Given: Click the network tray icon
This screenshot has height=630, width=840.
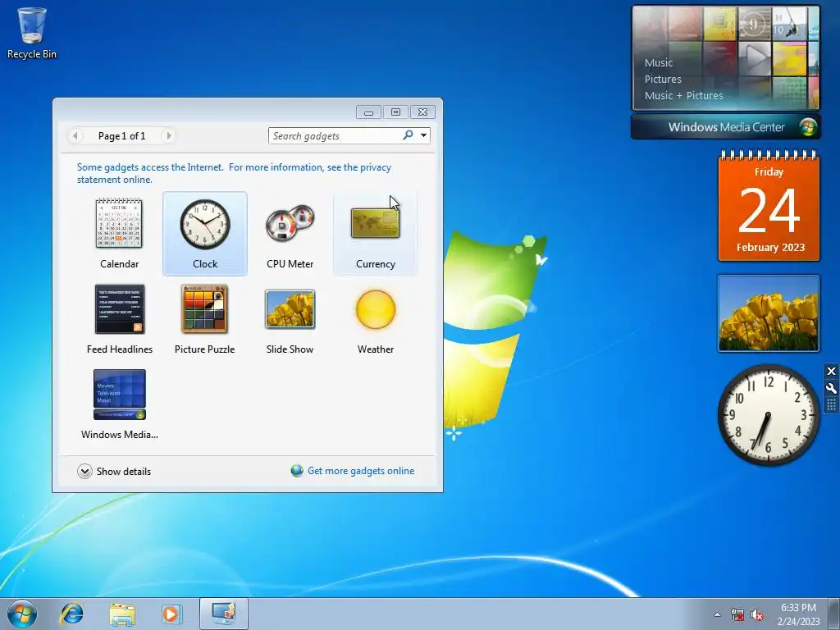Looking at the screenshot, I should pyautogui.click(x=737, y=614).
